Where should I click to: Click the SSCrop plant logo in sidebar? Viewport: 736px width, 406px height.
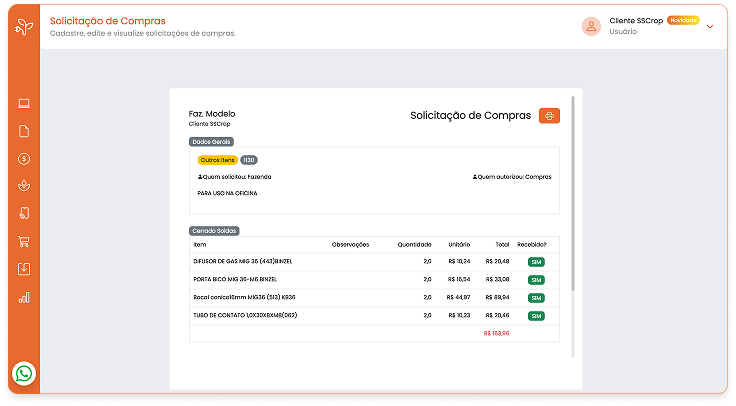point(23,25)
